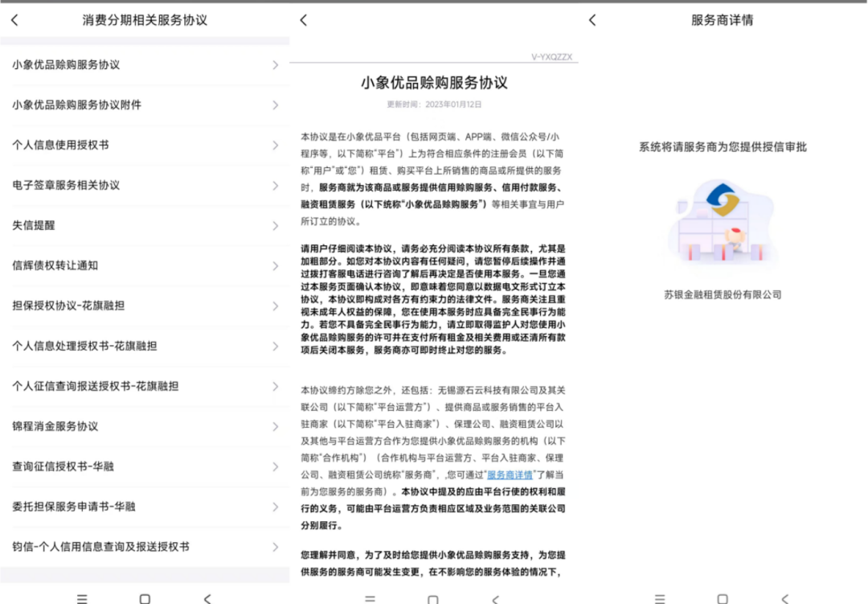
Task: Expand chevron beside 委托担保服务申请书-华融
Action: point(275,507)
